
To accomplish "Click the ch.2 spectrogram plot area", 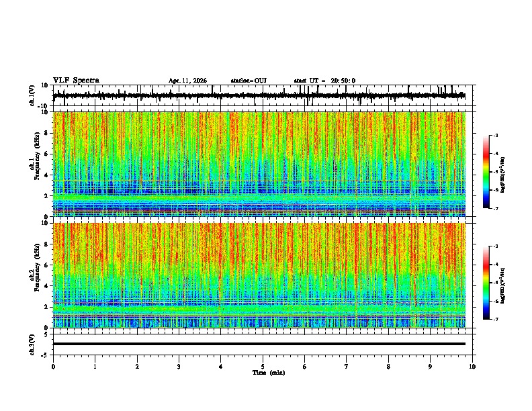I will (x=259, y=275).
